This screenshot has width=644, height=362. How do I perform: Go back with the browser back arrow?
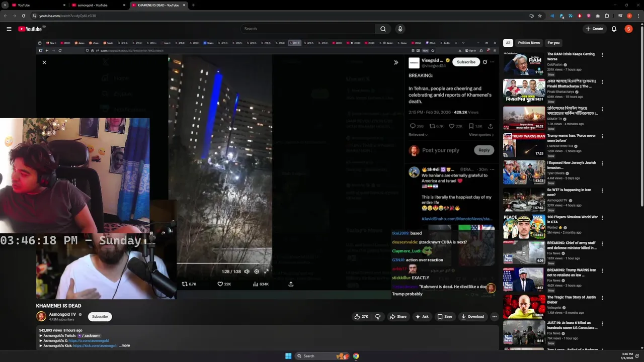click(6, 16)
